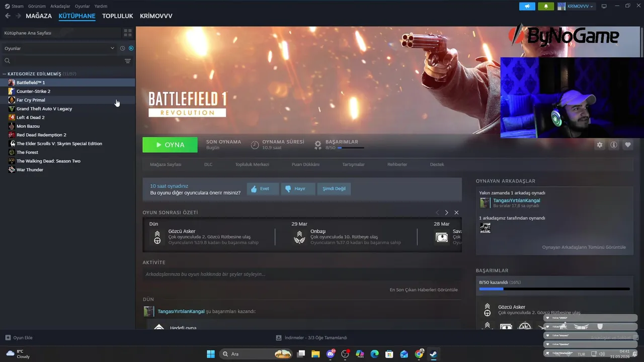
Task: Click the Onbaşı achievement badge icon
Action: [299, 237]
